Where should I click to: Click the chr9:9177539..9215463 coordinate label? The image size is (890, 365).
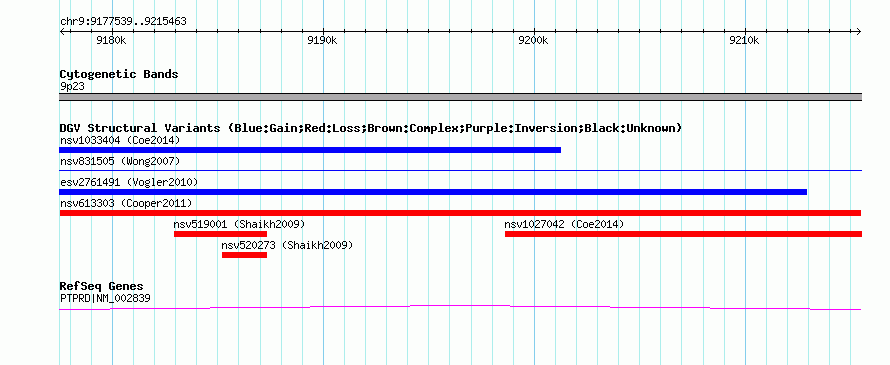123,22
